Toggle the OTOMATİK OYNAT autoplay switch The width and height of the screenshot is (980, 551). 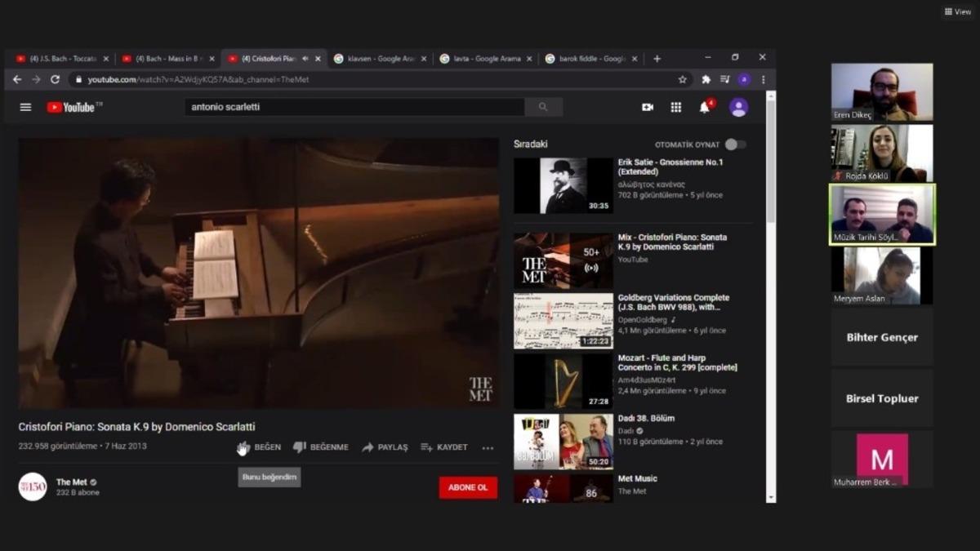[x=733, y=143]
